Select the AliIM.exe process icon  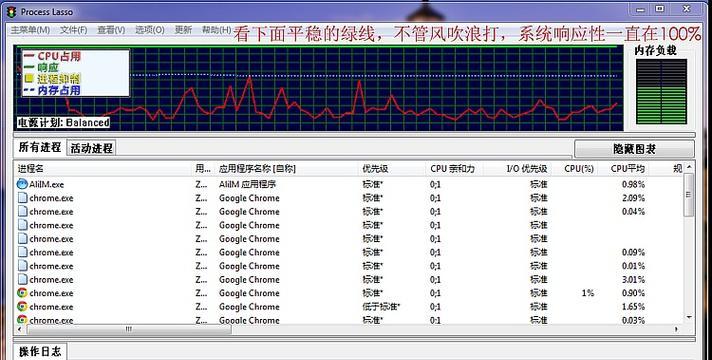[x=22, y=184]
